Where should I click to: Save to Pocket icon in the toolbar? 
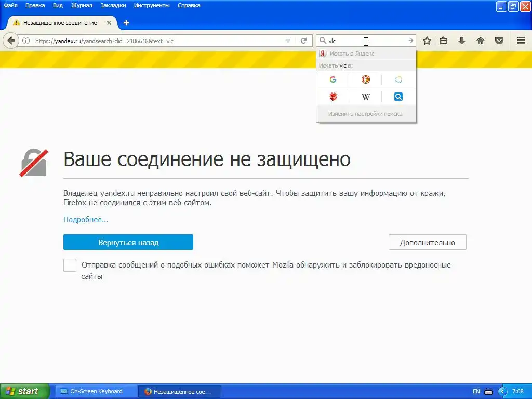click(499, 41)
